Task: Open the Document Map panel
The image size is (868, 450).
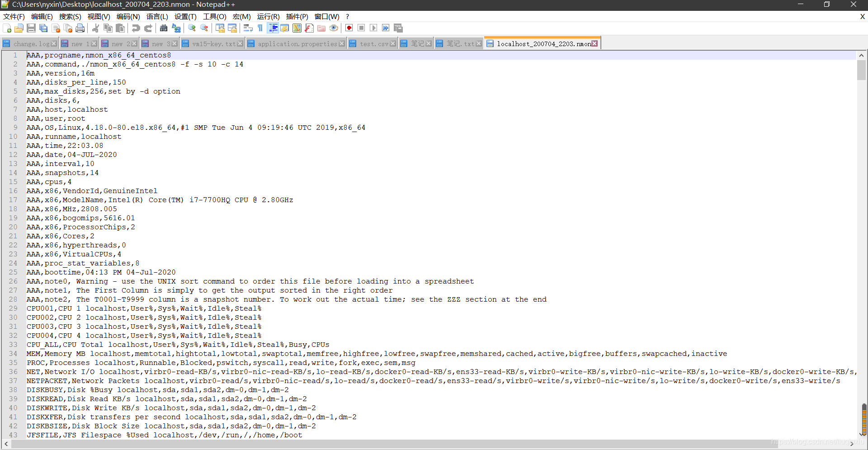Action: tap(297, 28)
